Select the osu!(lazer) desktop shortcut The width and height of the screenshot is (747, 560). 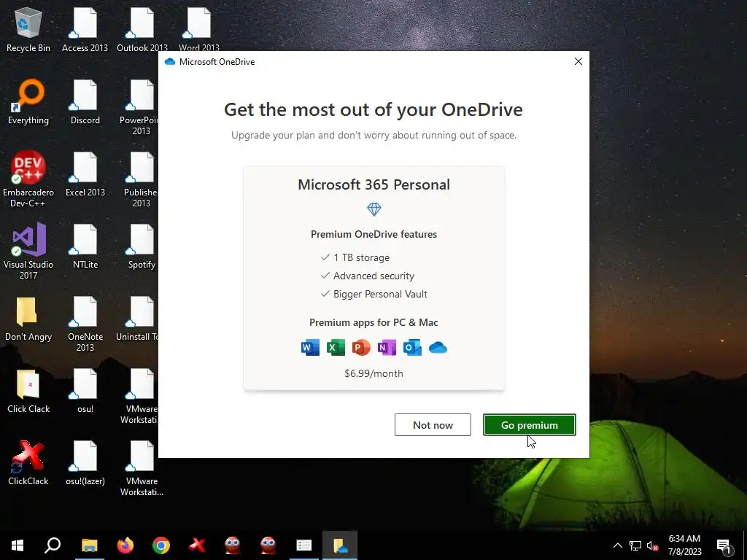click(x=85, y=463)
